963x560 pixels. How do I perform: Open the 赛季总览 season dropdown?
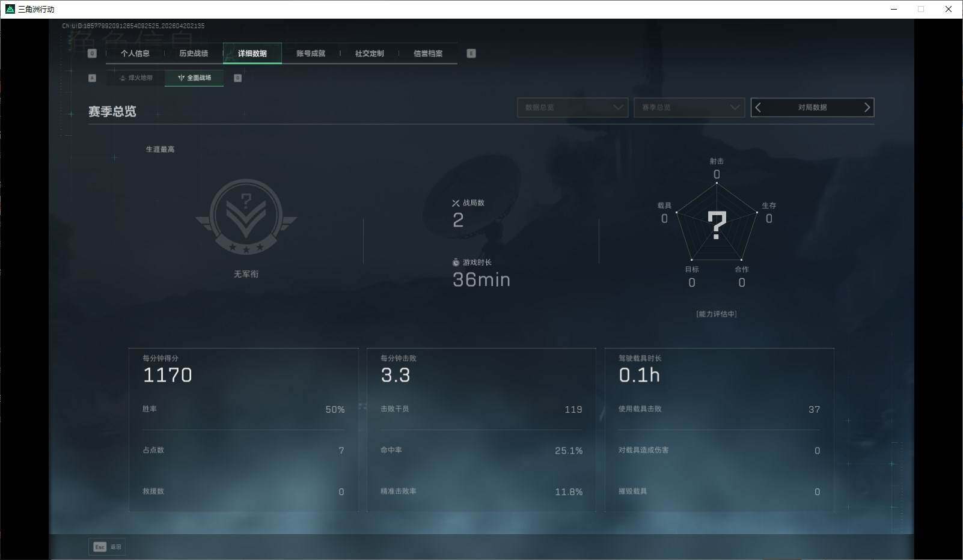689,108
